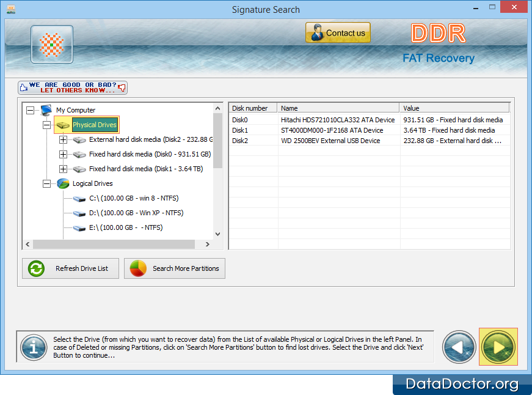Click the orange checkered DDR logo icon
This screenshot has height=395, width=532.
point(52,45)
